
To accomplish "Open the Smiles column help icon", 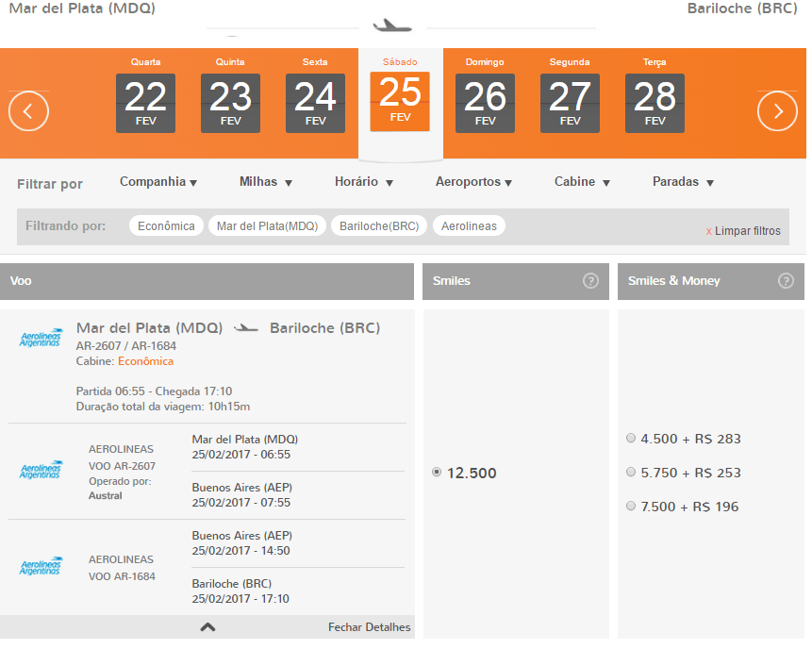I will (x=590, y=281).
